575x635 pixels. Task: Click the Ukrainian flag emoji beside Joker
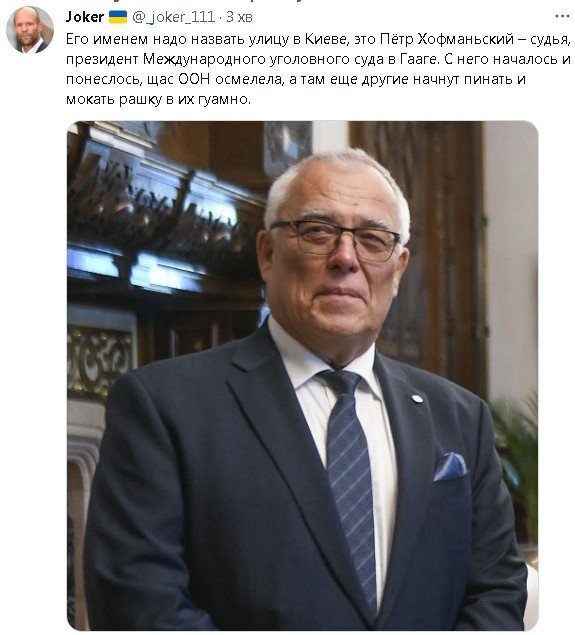click(x=118, y=17)
